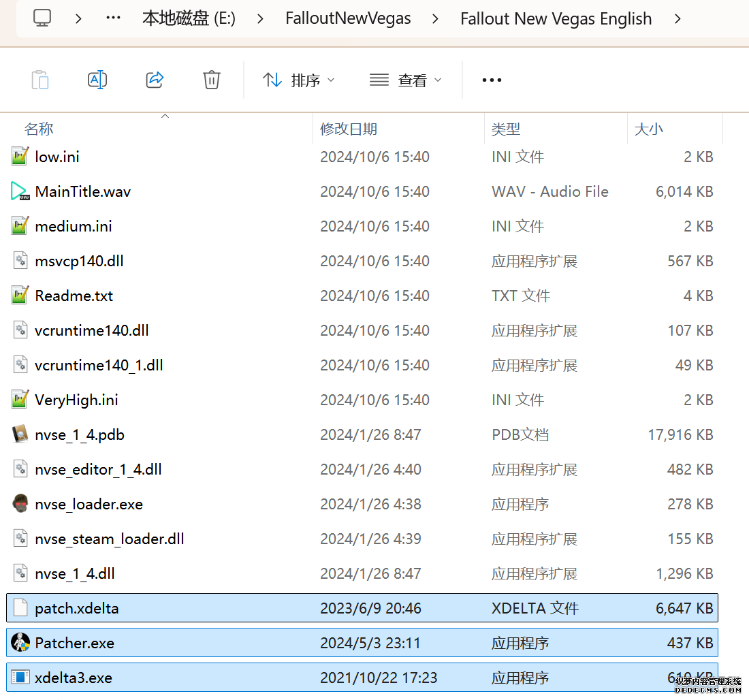Sort by 名称 column header
Viewport: 749px width, 700px height.
(x=39, y=129)
